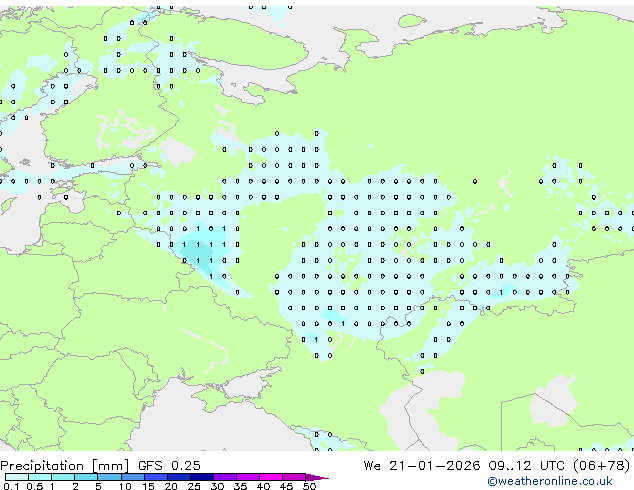Image resolution: width=634 pixels, height=490 pixels.
Task: Pick the 10–15 mm blue legend swatch
Action: coord(133,477)
